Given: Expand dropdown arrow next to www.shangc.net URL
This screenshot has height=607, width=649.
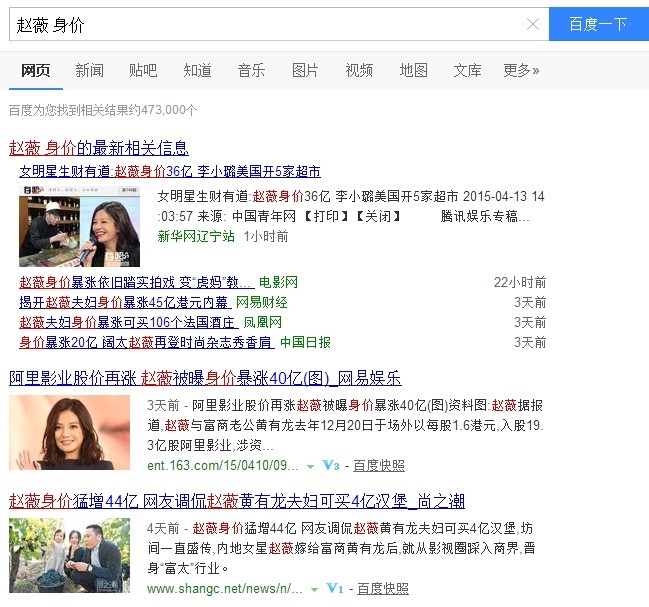Looking at the screenshot, I should (x=315, y=590).
